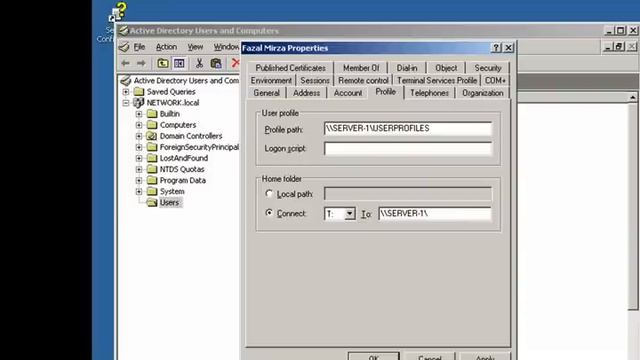Open the Sessions tab
Image resolution: width=640 pixels, height=360 pixels.
[315, 80]
